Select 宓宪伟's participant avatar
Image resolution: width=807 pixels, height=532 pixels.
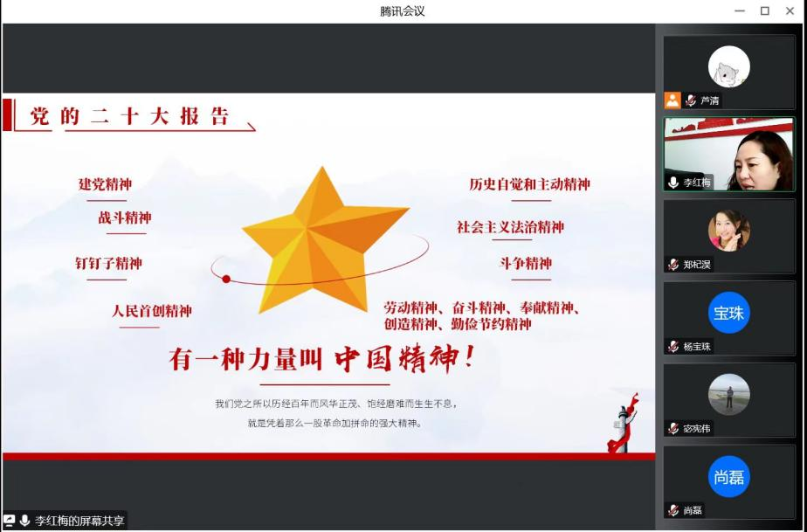point(729,395)
